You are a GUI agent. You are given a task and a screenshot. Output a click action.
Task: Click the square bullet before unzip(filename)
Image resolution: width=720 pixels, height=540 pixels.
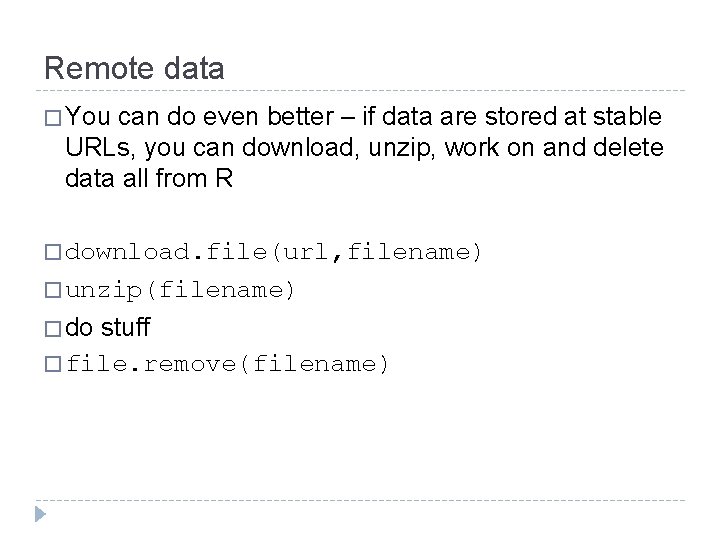coord(53,290)
